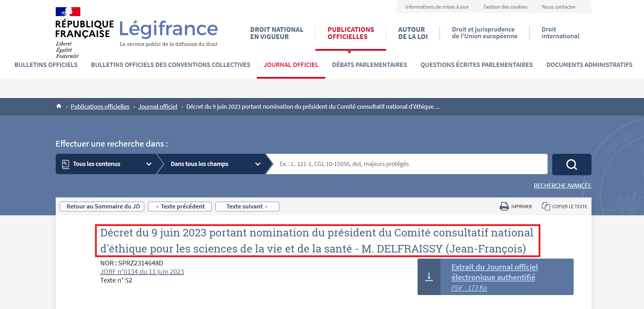Open the Droit National en Vigueur menu

[x=276, y=33]
